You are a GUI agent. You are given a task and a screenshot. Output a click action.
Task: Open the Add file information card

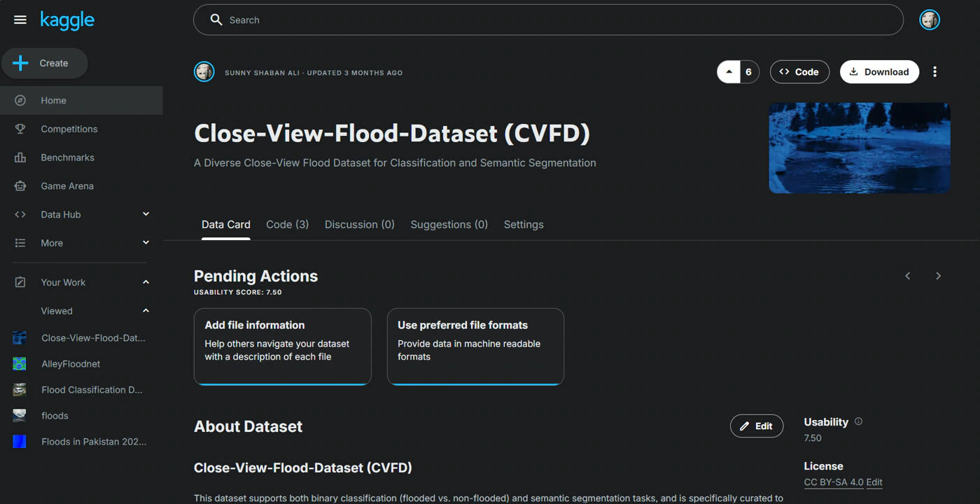point(282,346)
